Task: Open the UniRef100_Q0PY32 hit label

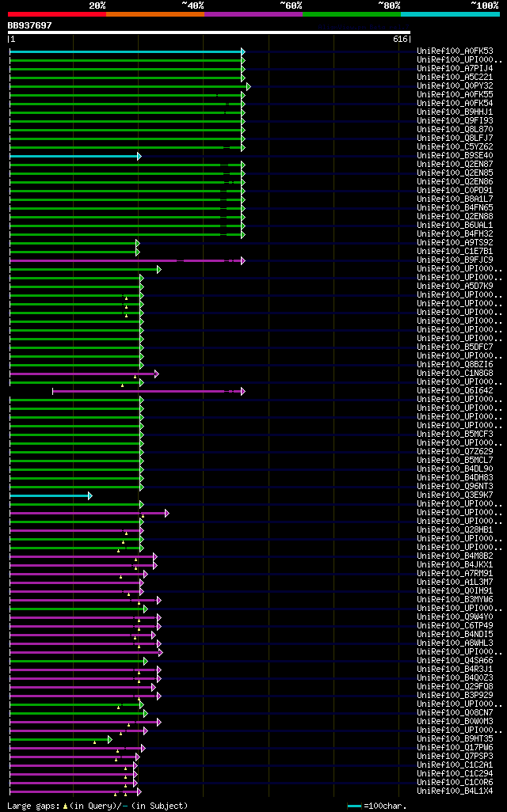Action: [456, 86]
